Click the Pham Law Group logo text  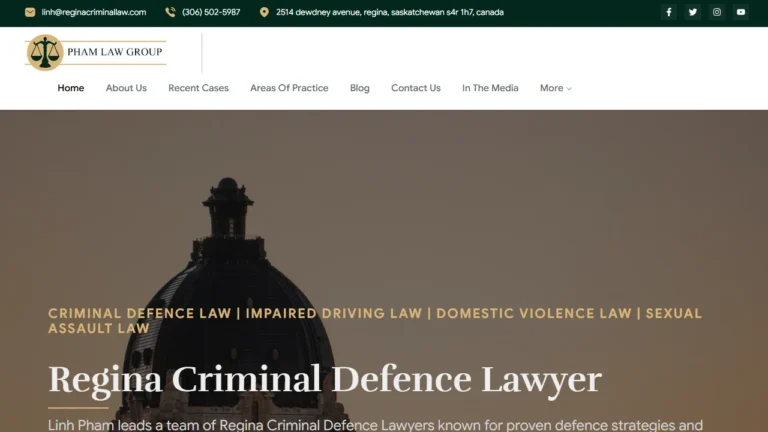tap(115, 52)
